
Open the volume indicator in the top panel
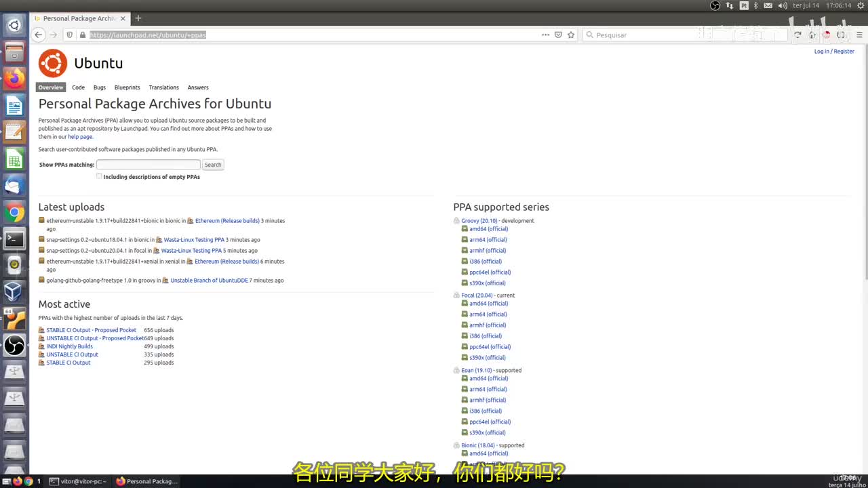(783, 5)
